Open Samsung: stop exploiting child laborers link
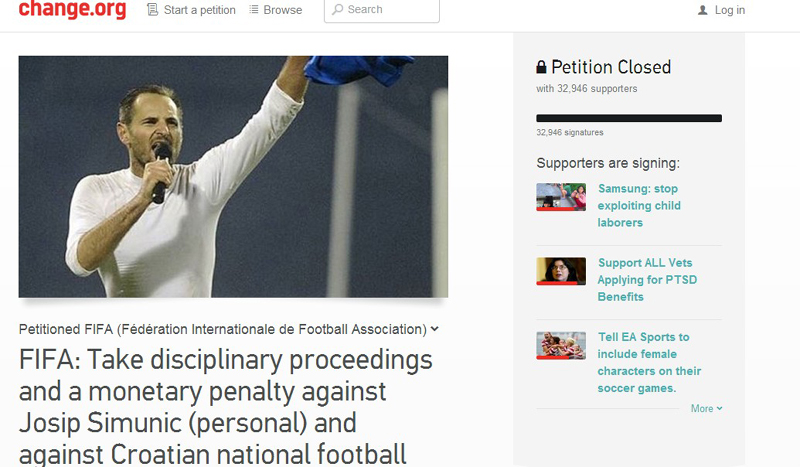The image size is (800, 467). [639, 205]
